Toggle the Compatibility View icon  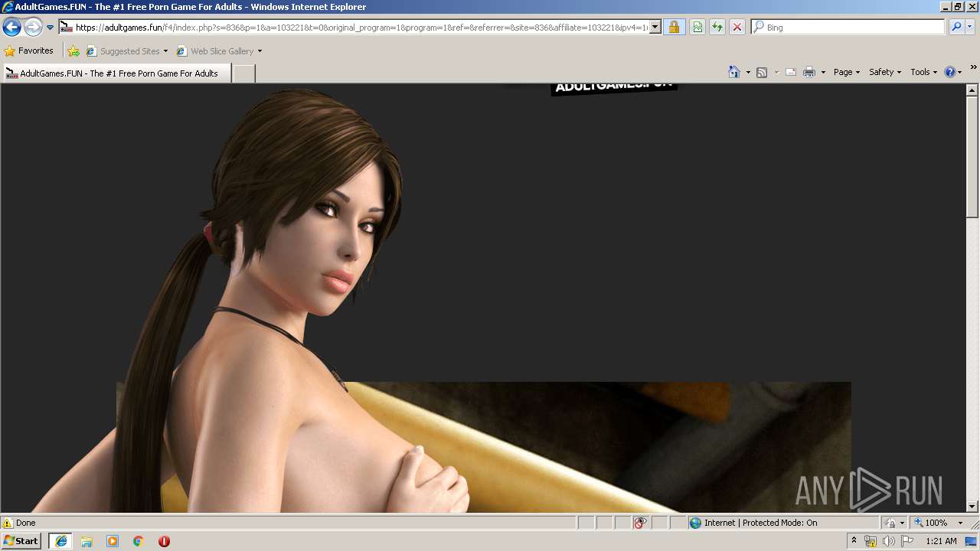click(x=697, y=28)
